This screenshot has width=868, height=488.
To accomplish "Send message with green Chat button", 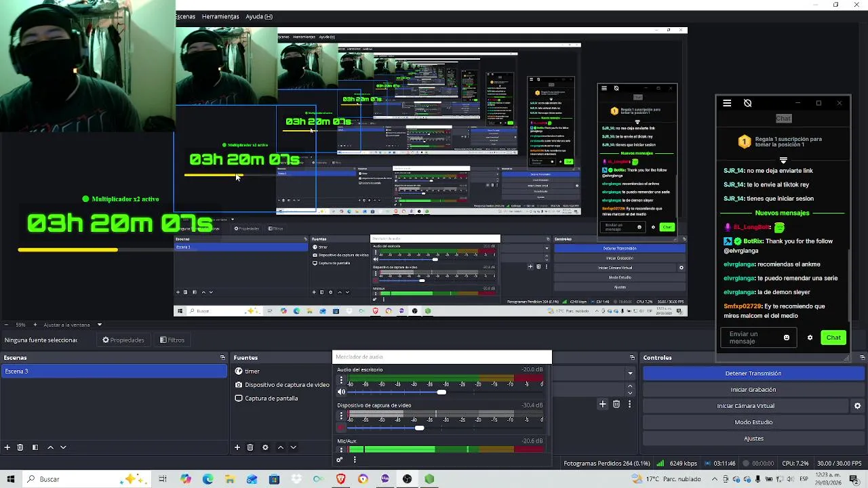I will tap(833, 338).
